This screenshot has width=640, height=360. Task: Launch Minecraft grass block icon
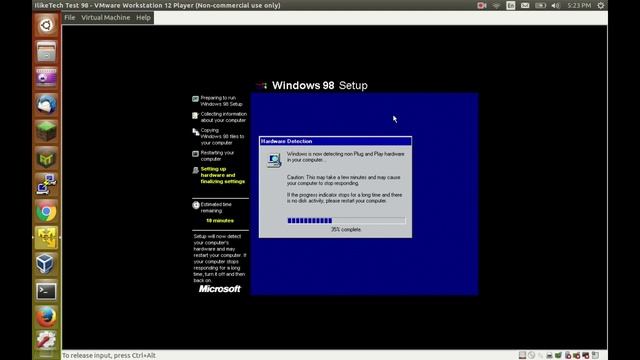click(x=46, y=131)
